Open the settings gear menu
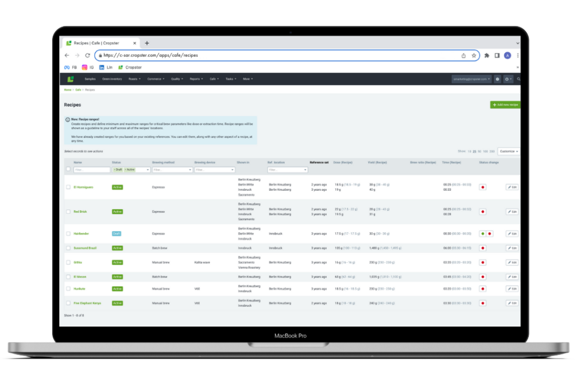Image resolution: width=588 pixels, height=381 pixels. pyautogui.click(x=508, y=79)
